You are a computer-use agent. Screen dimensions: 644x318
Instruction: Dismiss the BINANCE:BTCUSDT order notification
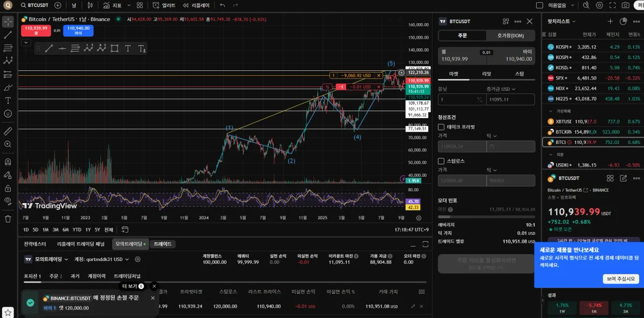(x=153, y=298)
